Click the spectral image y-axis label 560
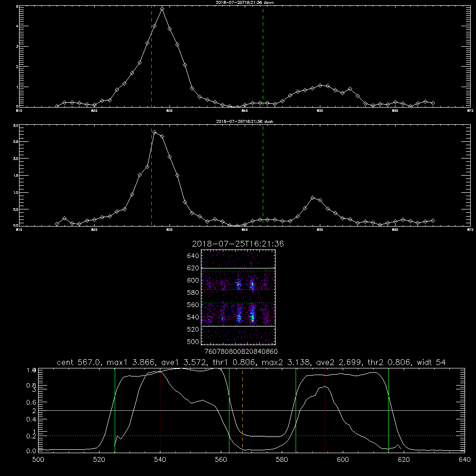The width and height of the screenshot is (476, 476). tap(193, 305)
